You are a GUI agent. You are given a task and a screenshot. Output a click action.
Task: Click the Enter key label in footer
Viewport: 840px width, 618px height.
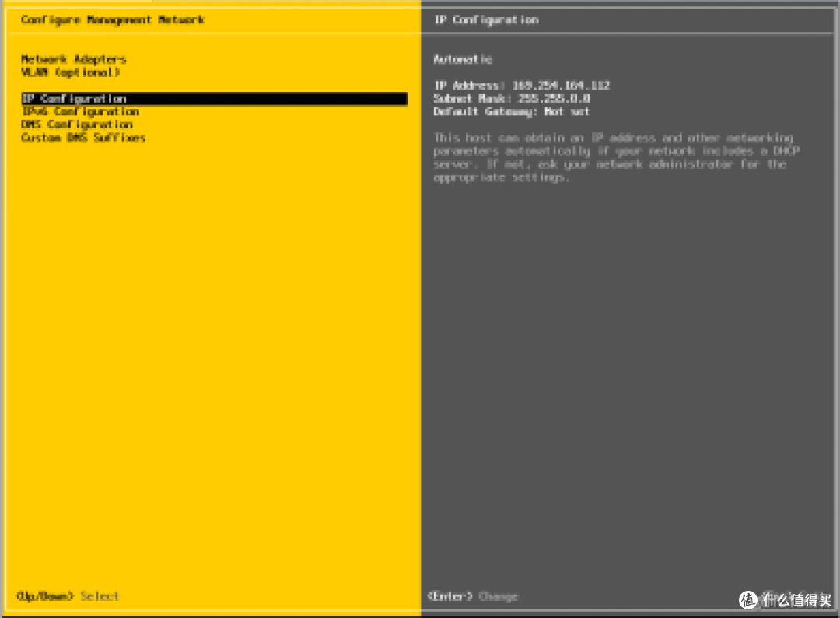click(x=450, y=596)
